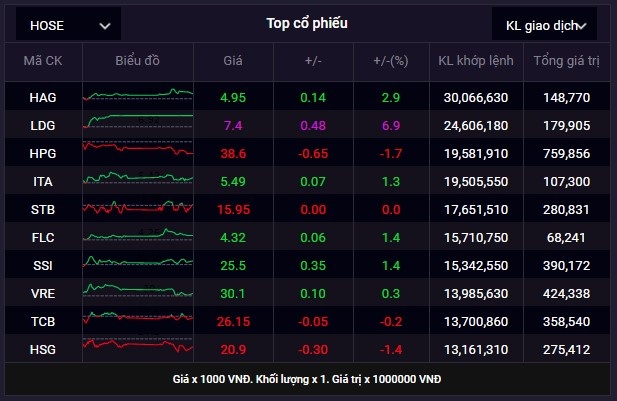Open the HPG sparkline chart
This screenshot has height=401, width=617.
pyautogui.click(x=138, y=152)
